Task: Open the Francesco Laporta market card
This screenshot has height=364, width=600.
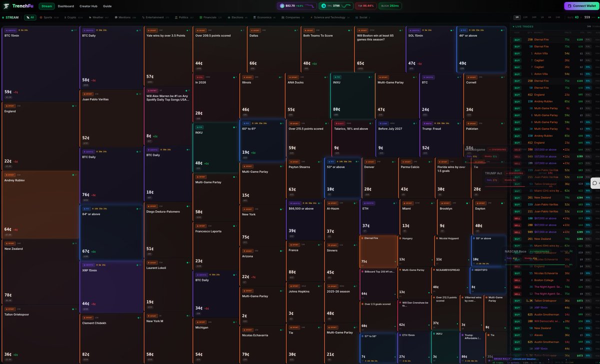Action: pos(216,245)
